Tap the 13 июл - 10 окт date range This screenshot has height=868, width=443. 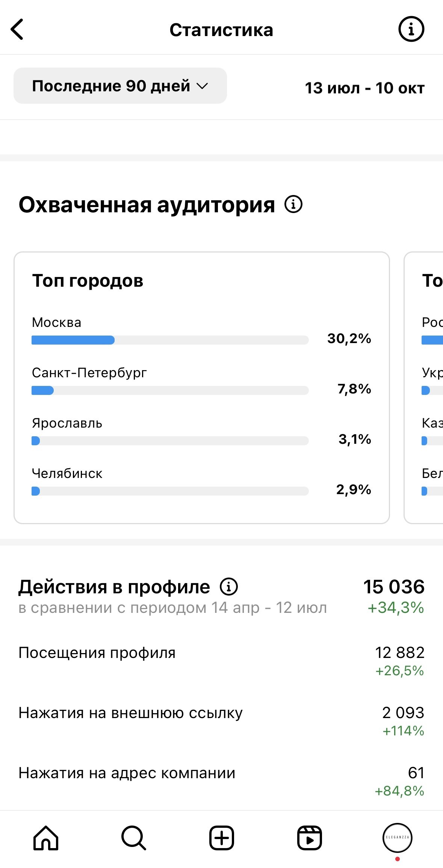364,88
